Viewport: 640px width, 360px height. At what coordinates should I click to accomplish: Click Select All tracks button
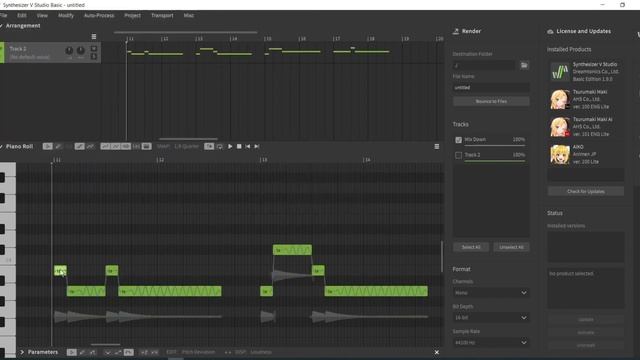click(471, 247)
